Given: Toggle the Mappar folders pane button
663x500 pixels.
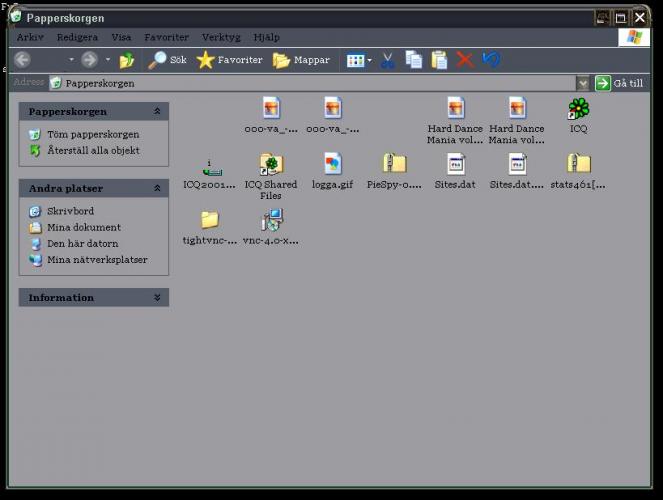Looking at the screenshot, I should [x=301, y=60].
